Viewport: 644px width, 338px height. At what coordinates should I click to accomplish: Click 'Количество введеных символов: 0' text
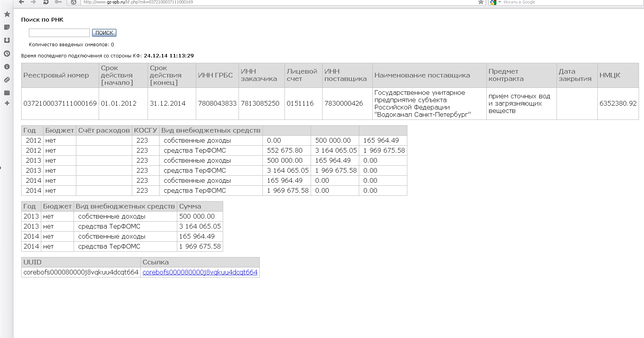coord(71,44)
